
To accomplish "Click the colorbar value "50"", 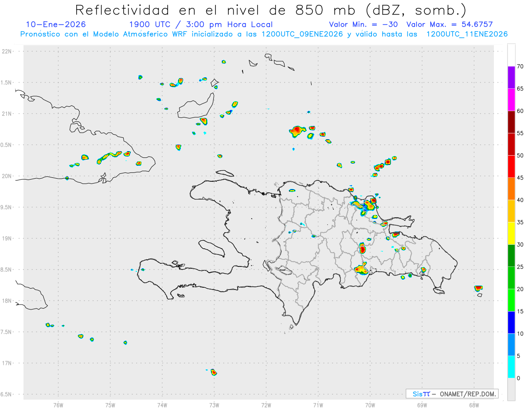I will click(520, 156).
